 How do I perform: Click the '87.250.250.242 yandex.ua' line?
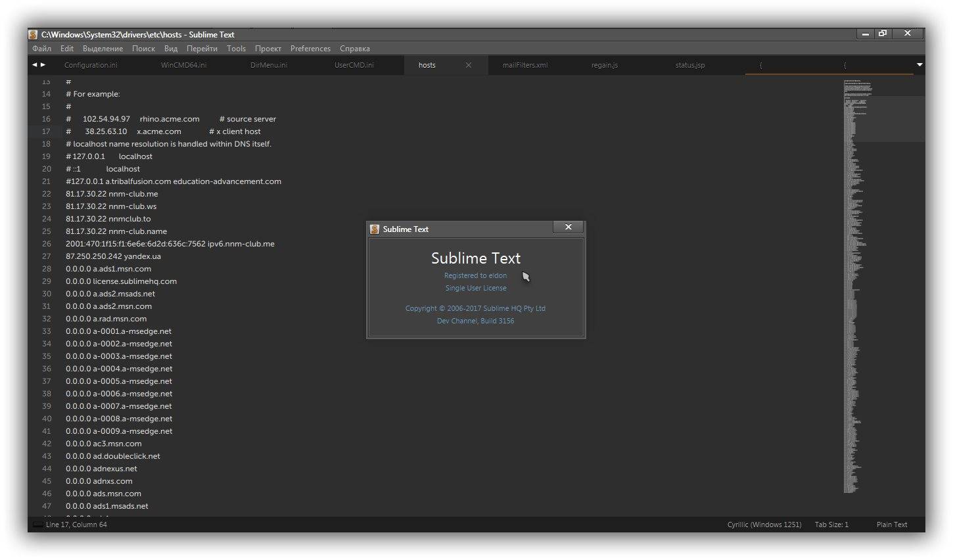click(113, 256)
